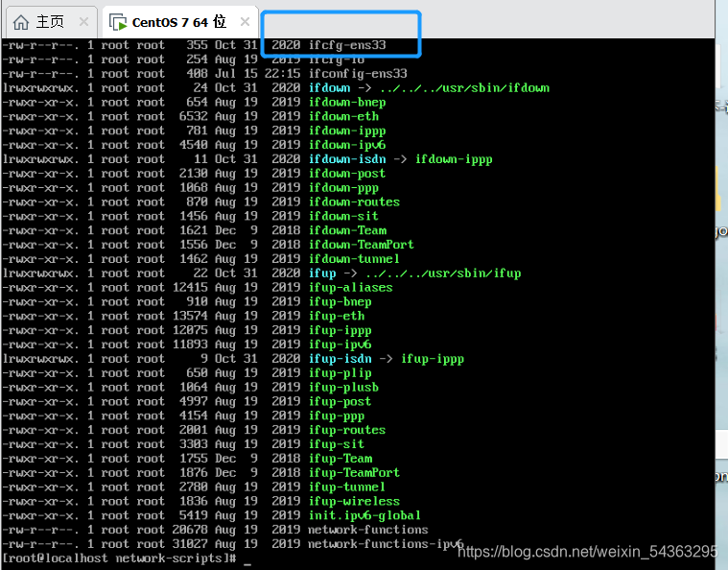Click the ifup-ppp entry

pyautogui.click(x=337, y=416)
